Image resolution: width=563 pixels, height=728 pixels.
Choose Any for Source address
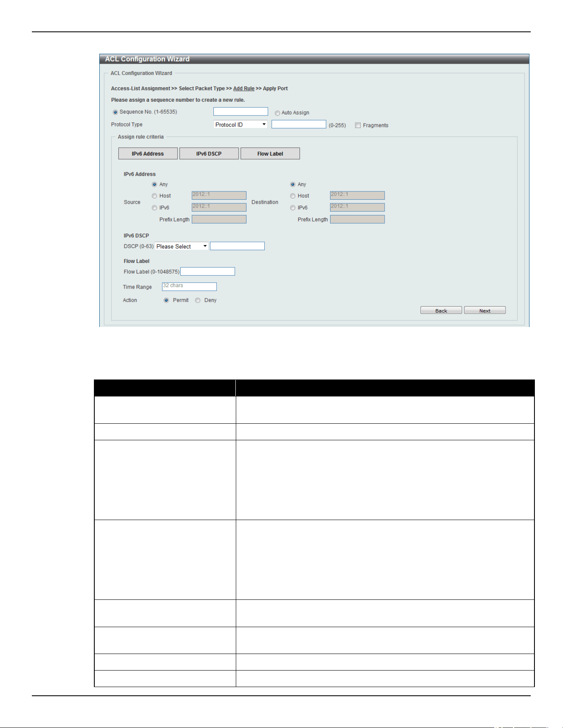pyautogui.click(x=154, y=184)
